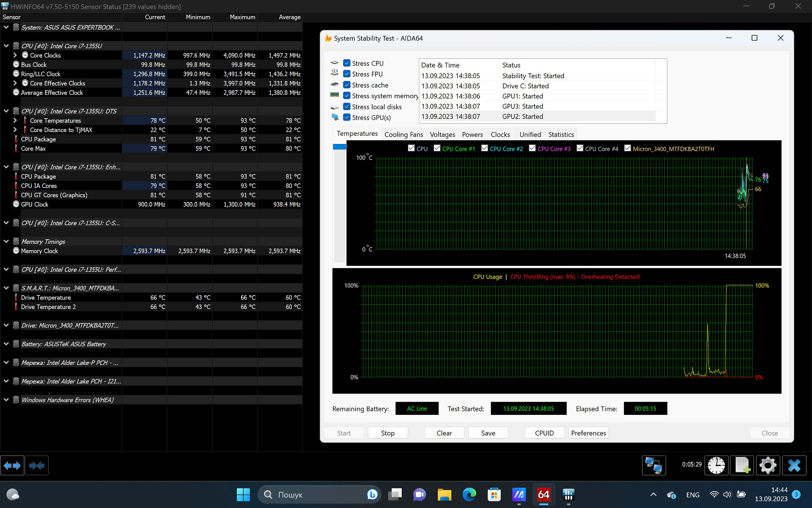This screenshot has height=508, width=812.
Task: Open File Explorer from taskbar
Action: [444, 494]
